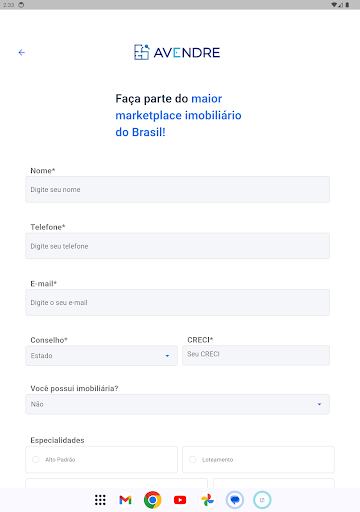Focus the Nome input field
Image resolution: width=360 pixels, height=512 pixels.
178,189
